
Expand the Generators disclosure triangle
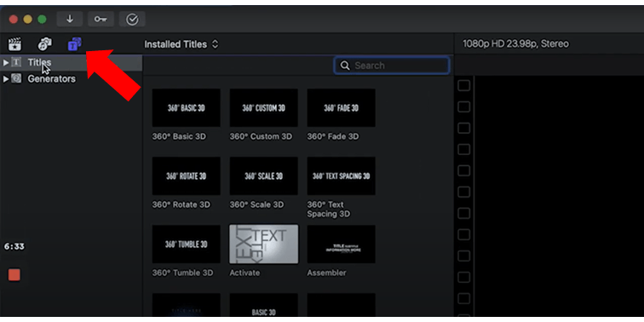(x=5, y=78)
